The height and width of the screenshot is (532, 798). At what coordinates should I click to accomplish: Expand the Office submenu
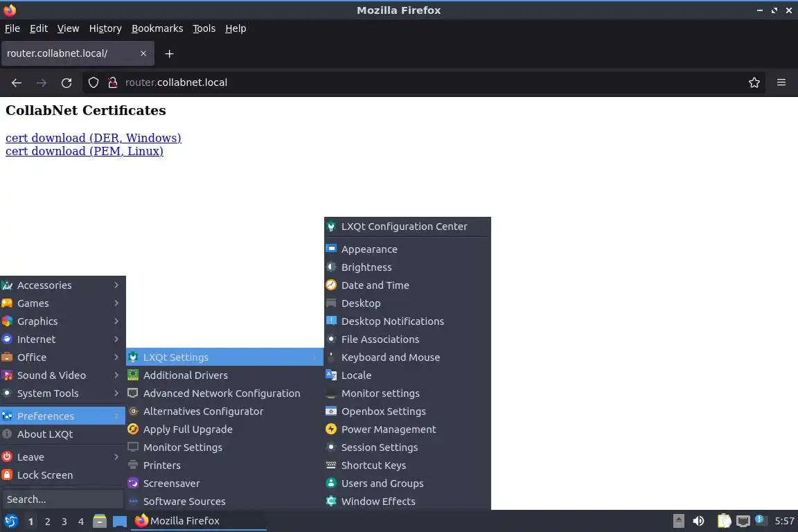point(62,357)
